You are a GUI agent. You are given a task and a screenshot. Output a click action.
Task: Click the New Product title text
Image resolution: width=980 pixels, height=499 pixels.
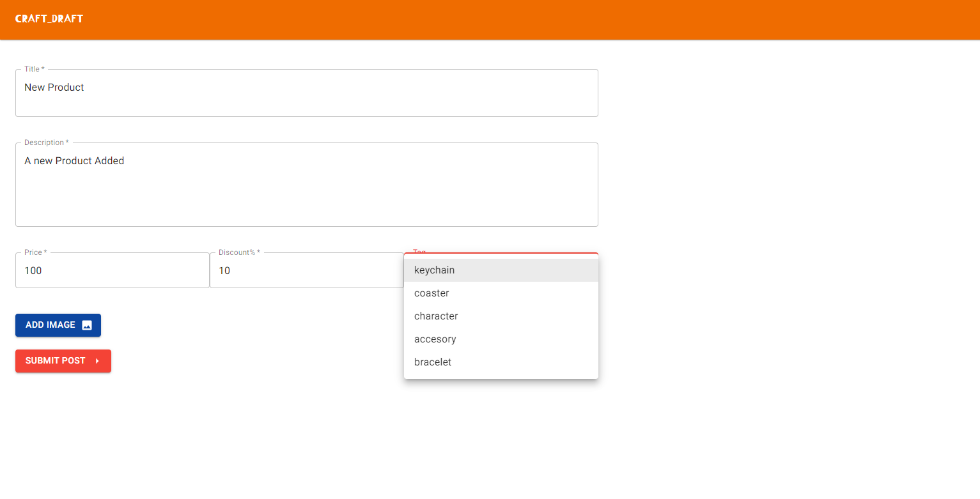click(54, 87)
